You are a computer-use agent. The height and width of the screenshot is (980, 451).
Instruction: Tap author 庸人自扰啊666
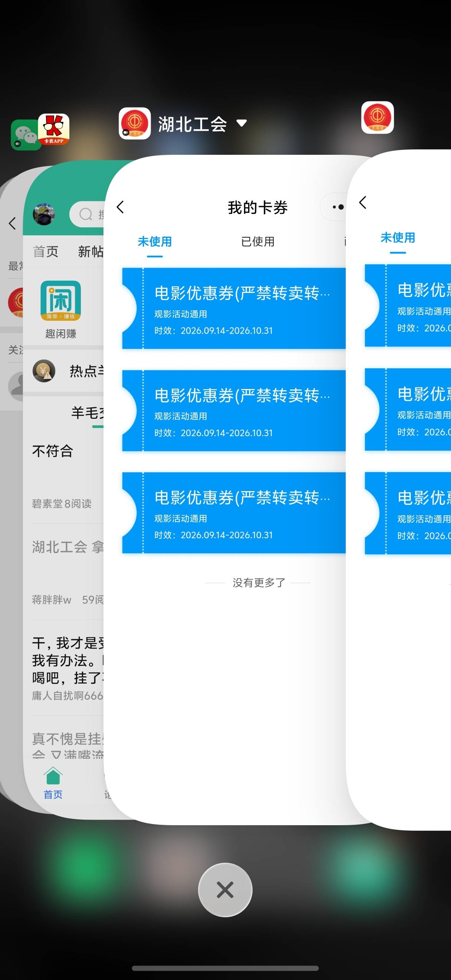(x=68, y=696)
